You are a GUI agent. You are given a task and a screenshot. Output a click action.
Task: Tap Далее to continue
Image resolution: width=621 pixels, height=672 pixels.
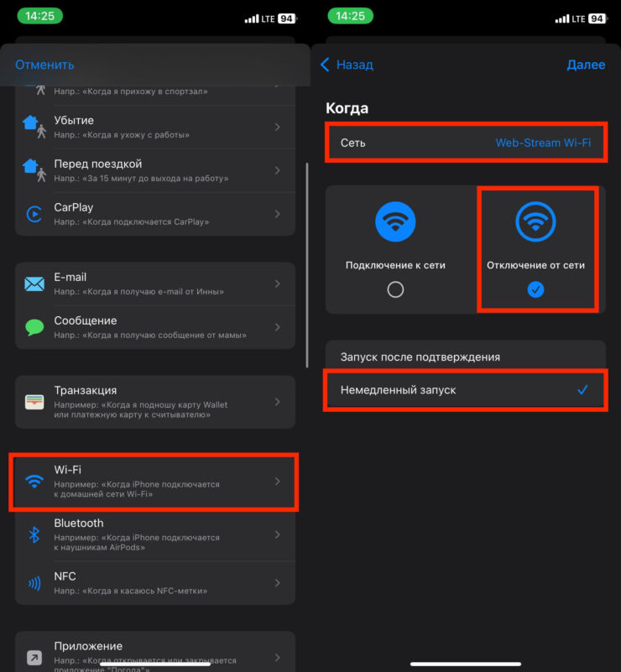coord(586,65)
